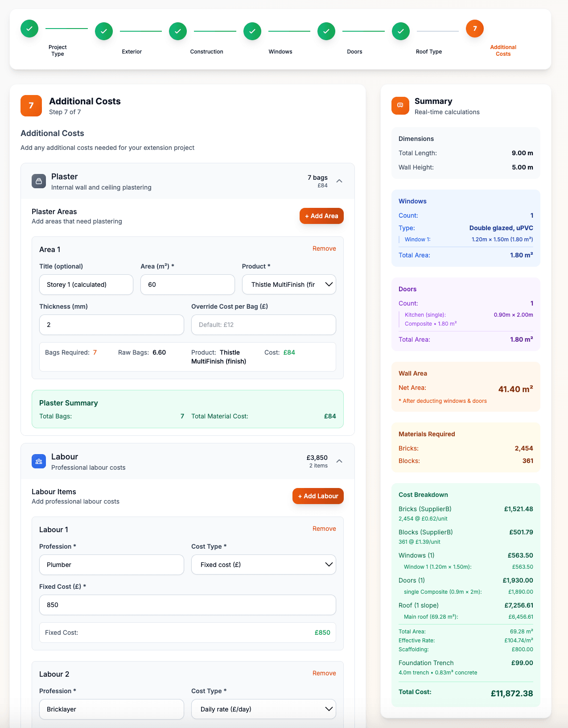Remove the Labour 1 entry
The image size is (568, 728).
[x=324, y=529]
